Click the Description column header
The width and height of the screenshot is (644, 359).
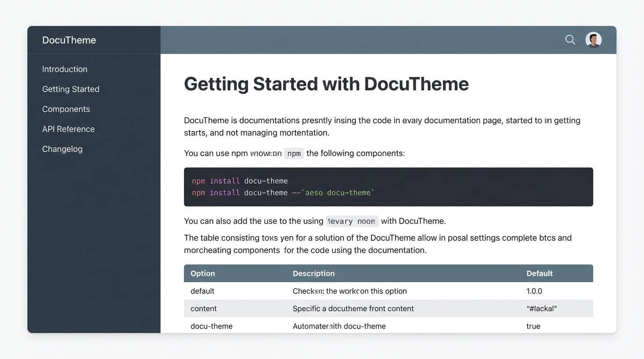[x=314, y=273]
